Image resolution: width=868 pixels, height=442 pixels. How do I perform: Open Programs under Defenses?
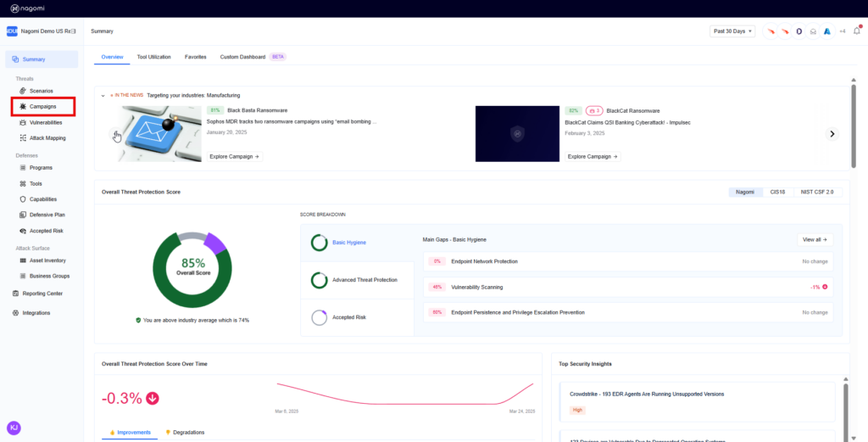click(x=41, y=168)
